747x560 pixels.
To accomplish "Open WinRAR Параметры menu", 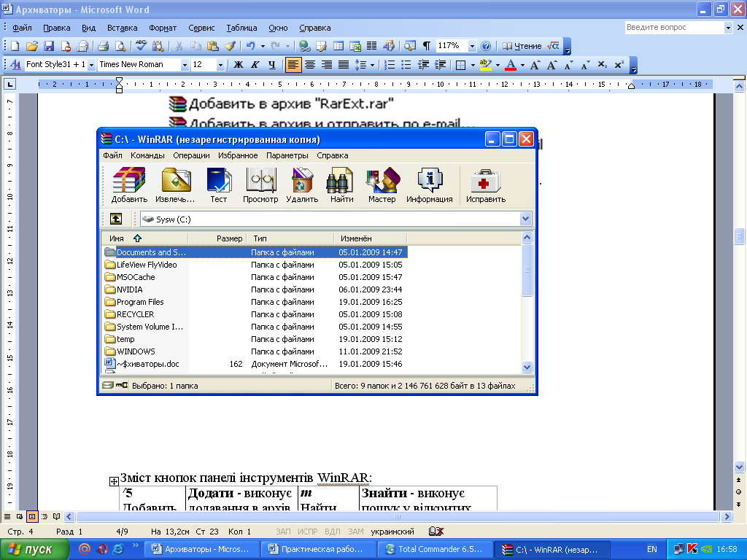I will 287,156.
